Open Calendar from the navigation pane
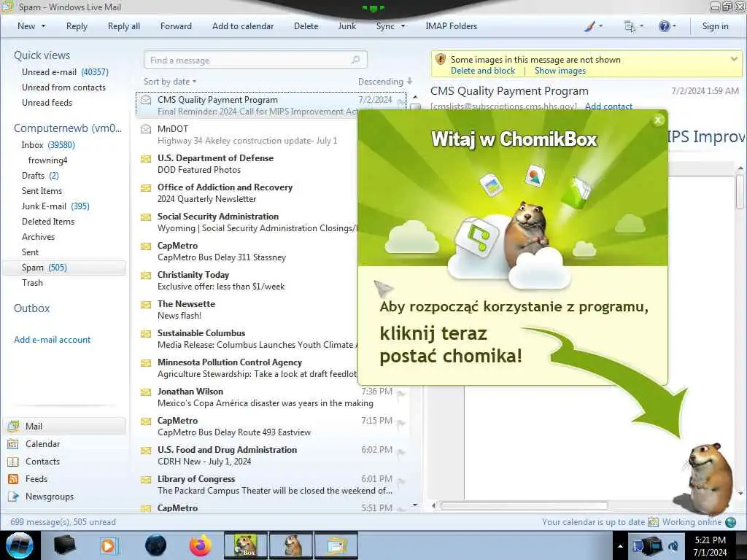Screen dimensions: 747x560 point(42,444)
